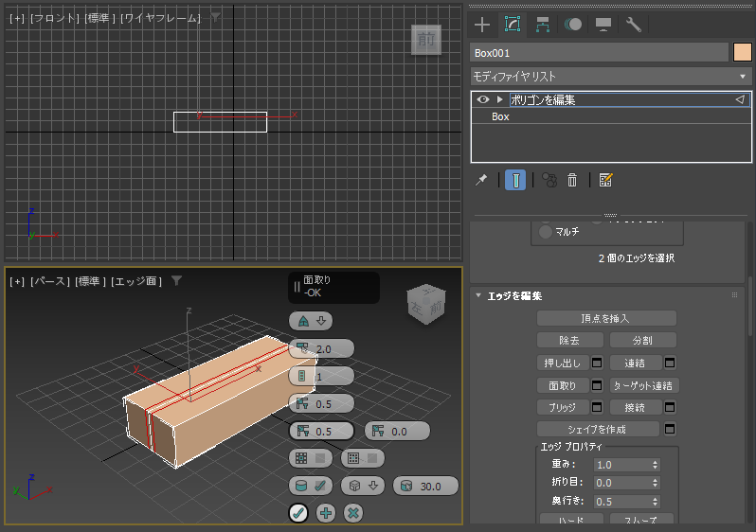756x532 pixels.
Task: Switch to the Hierarchy panel tab
Action: coord(543,25)
